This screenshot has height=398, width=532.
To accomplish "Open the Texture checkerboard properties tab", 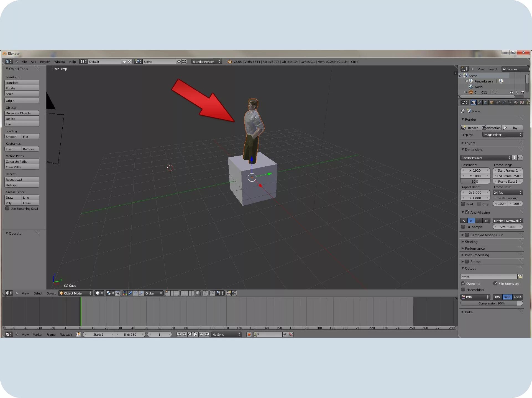I will click(522, 102).
